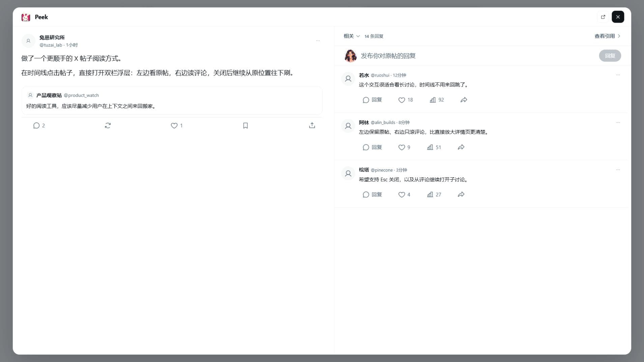
Task: Open 松塔's avatar
Action: point(348,174)
